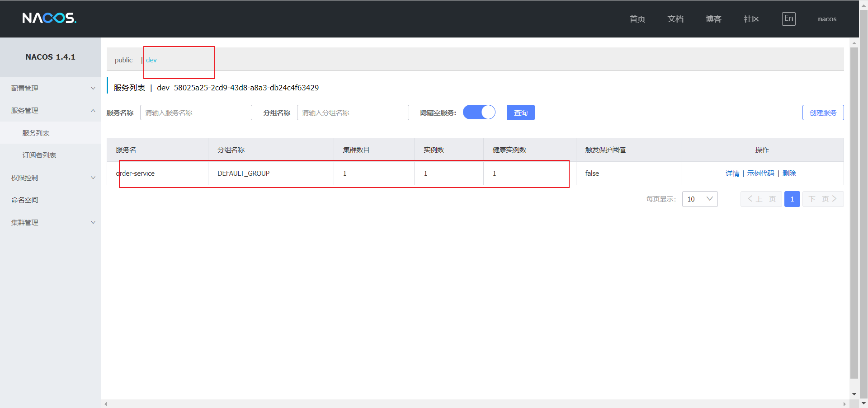868x408 pixels.
Task: Click the 下一页 next page button
Action: [823, 199]
